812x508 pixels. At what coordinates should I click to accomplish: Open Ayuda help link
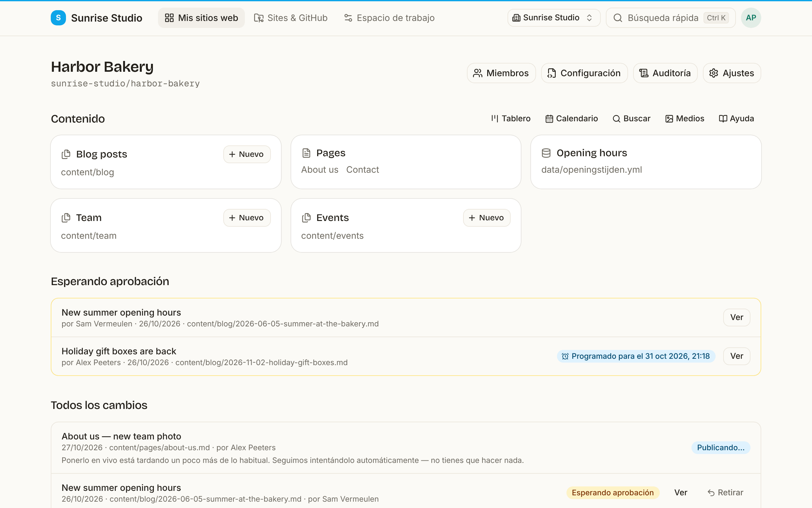736,119
